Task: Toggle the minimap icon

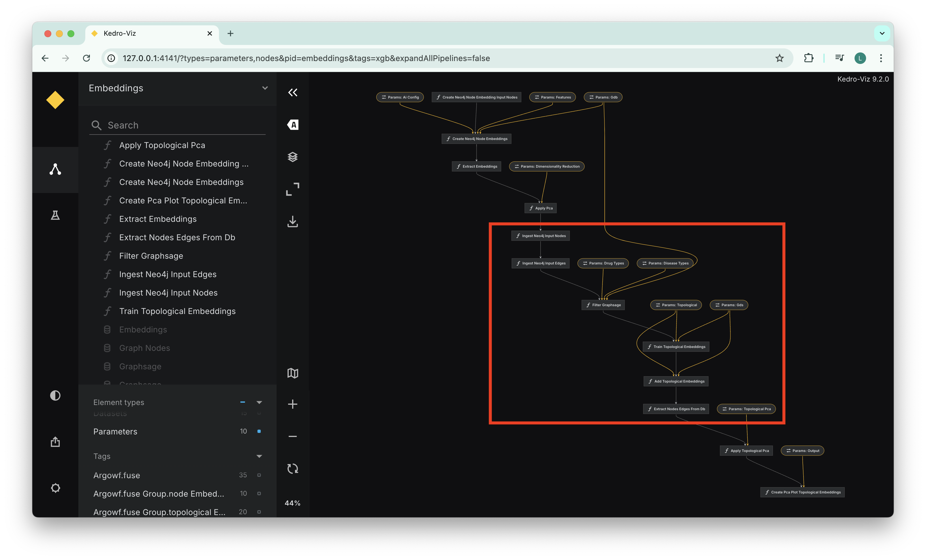Action: 293,373
